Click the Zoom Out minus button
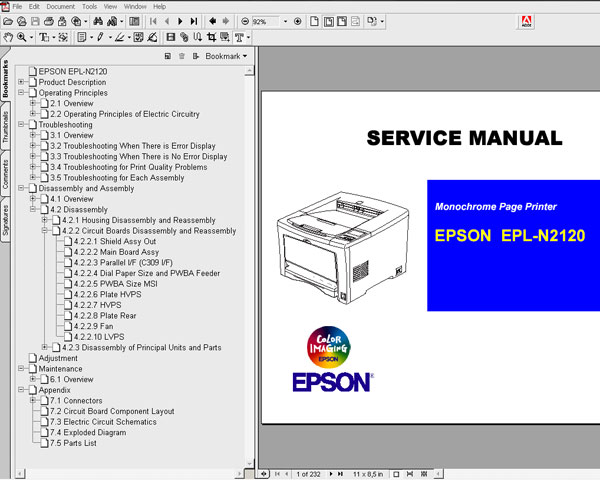The width and height of the screenshot is (600, 480). (245, 21)
